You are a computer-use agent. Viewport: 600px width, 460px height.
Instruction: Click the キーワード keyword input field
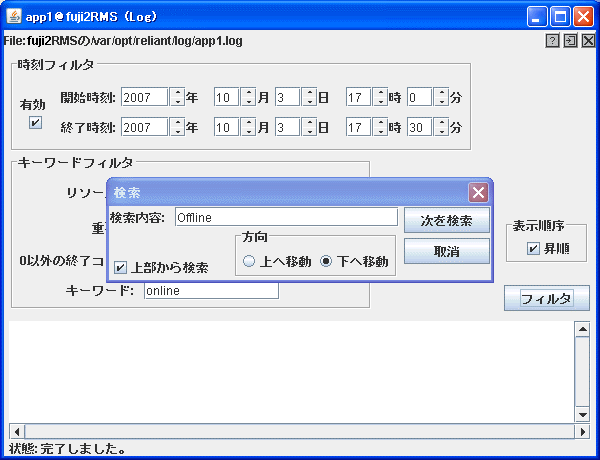(x=210, y=290)
